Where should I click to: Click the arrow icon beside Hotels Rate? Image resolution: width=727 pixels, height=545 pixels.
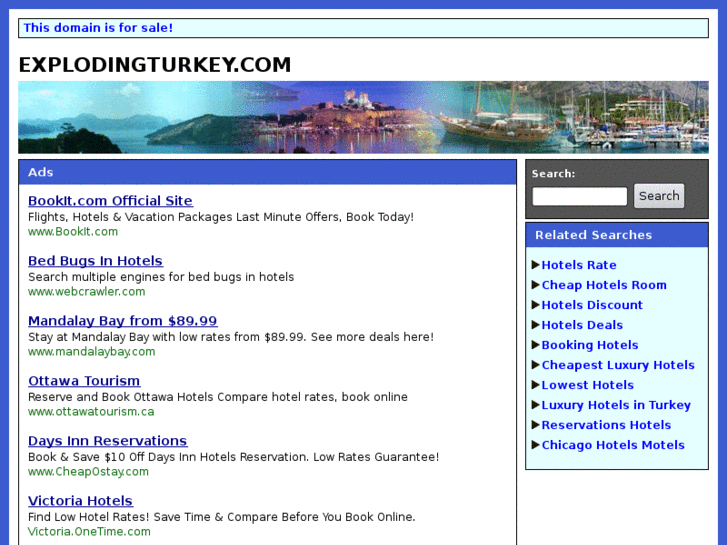pyautogui.click(x=536, y=265)
